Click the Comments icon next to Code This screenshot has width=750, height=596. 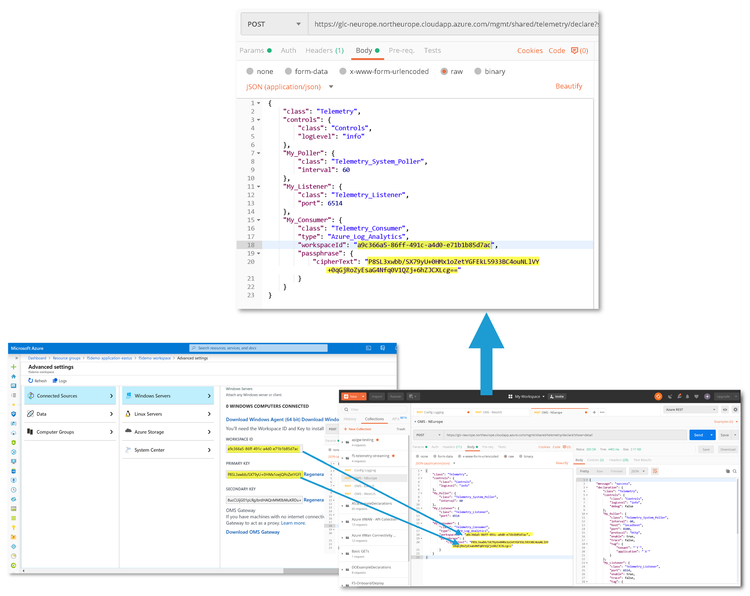[579, 51]
